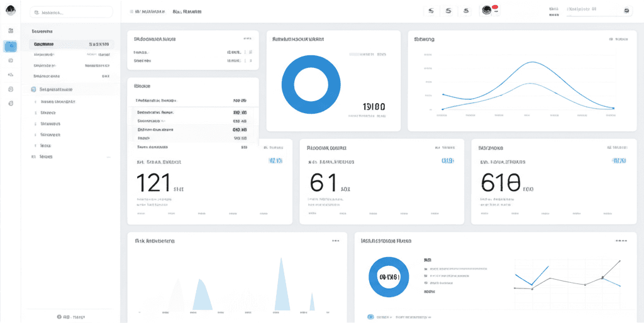Open three-dot menu on bottom-right donut card
The width and height of the screenshot is (644, 323).
[621, 241]
